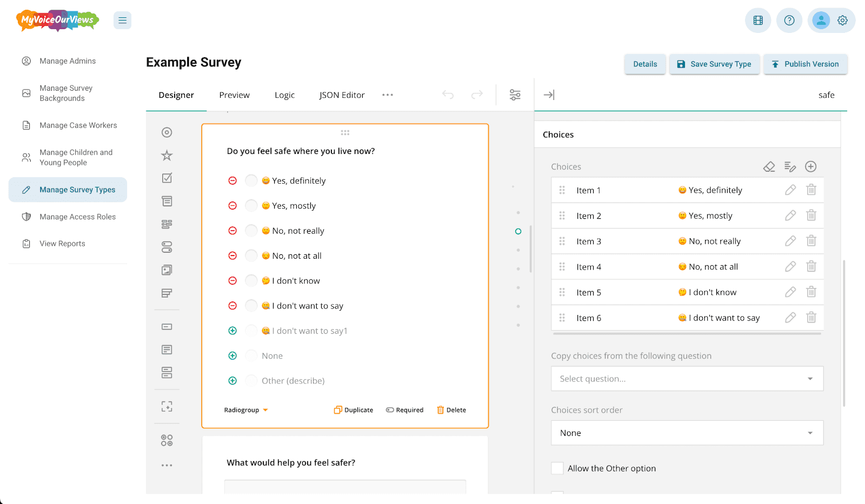Switch to the Preview tab
Screen dimensions: 865x504
pos(234,95)
